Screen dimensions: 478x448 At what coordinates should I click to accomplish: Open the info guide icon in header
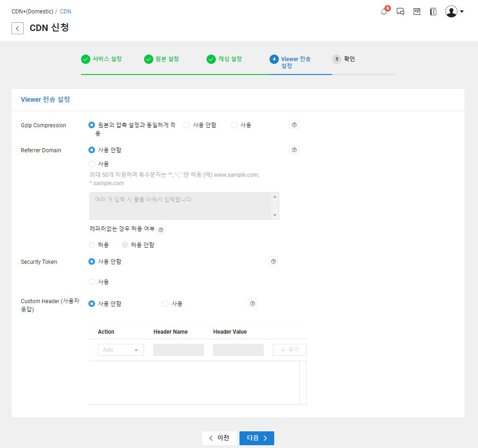click(433, 12)
